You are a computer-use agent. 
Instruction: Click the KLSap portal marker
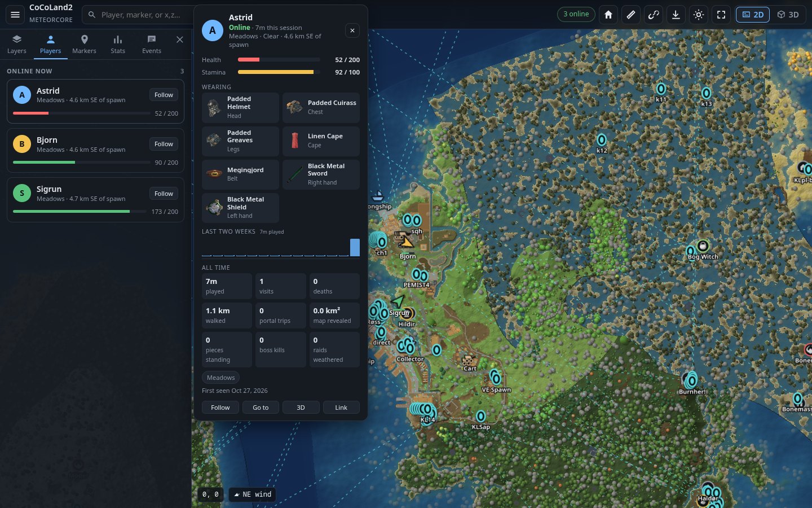click(x=480, y=417)
